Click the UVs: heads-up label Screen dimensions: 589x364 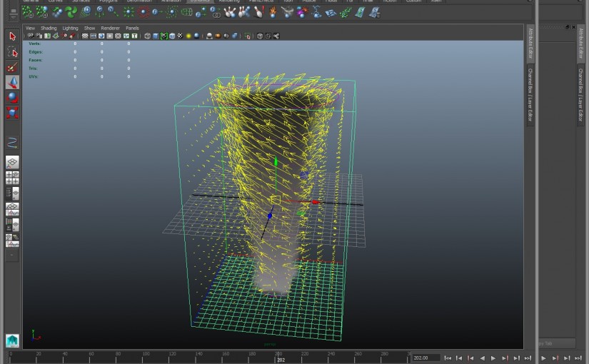(x=34, y=76)
